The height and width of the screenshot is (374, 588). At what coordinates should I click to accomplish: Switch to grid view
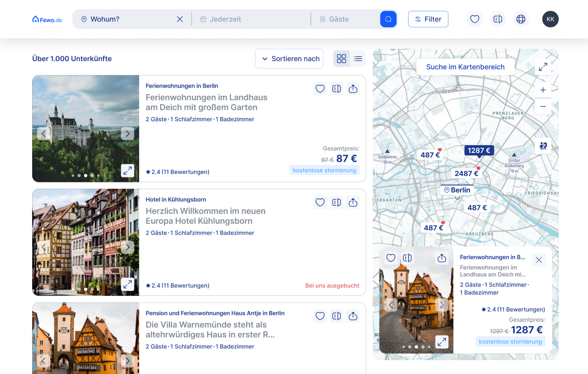(341, 59)
